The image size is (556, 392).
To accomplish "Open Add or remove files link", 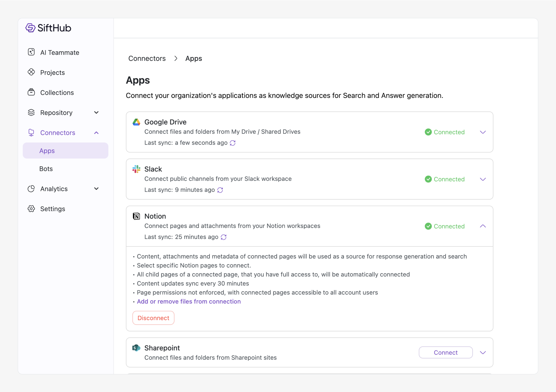I will click(189, 301).
